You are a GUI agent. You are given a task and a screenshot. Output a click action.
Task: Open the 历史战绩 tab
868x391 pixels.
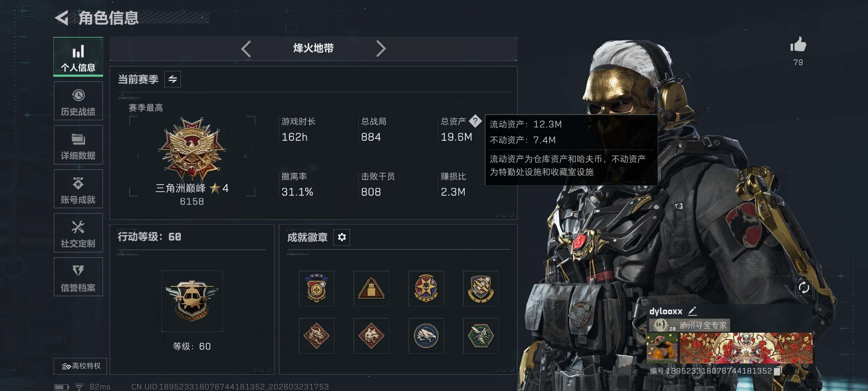point(78,101)
